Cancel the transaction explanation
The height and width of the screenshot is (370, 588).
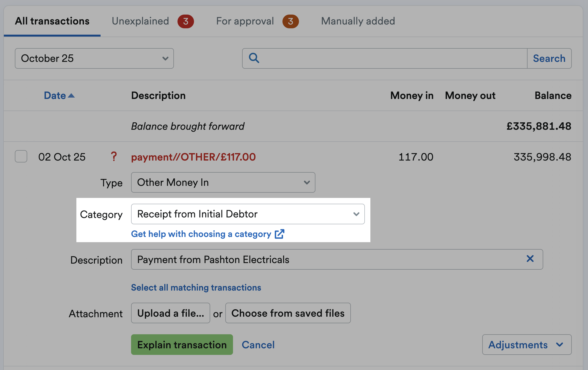tap(258, 345)
